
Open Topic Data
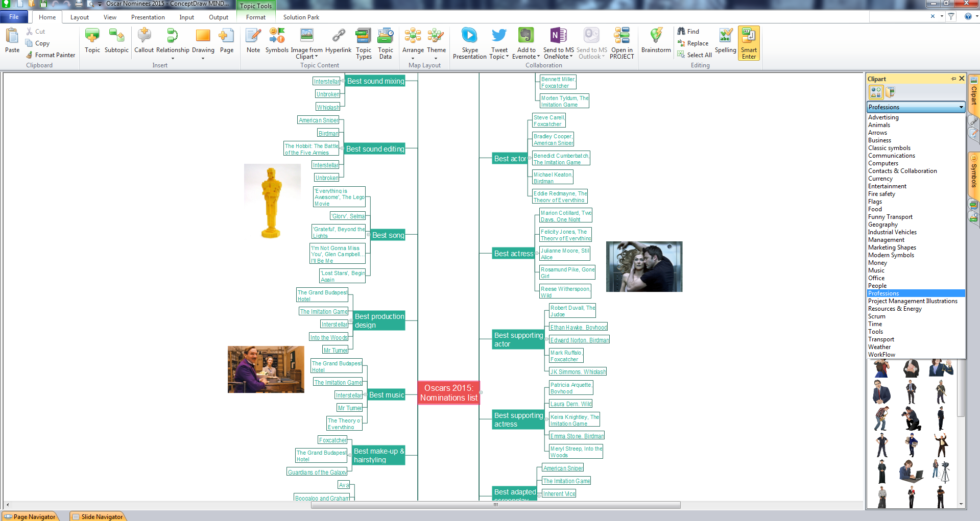pos(386,44)
